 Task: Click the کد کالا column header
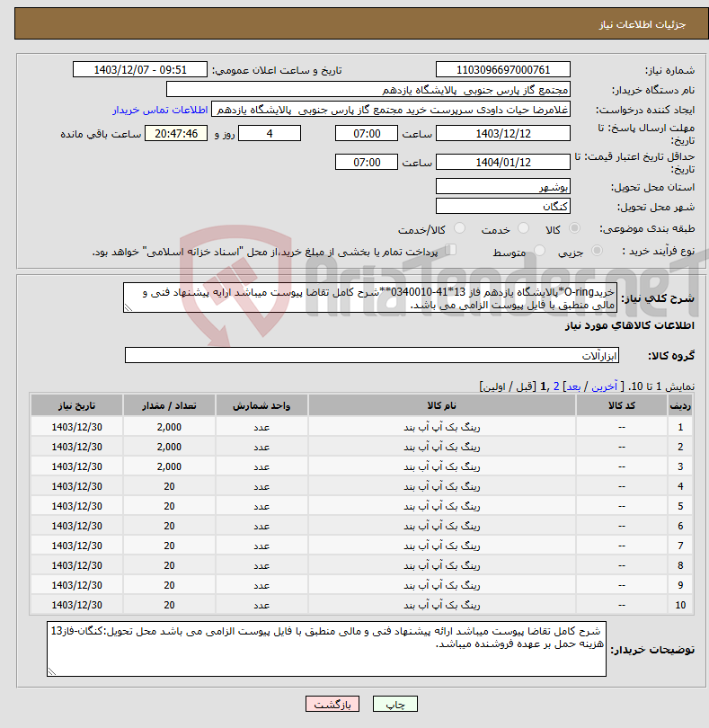[621, 405]
